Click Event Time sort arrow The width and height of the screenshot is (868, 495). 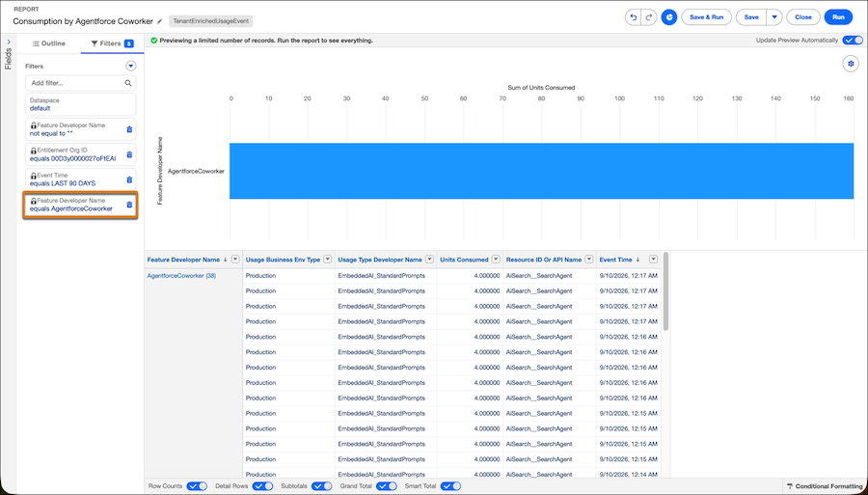637,260
